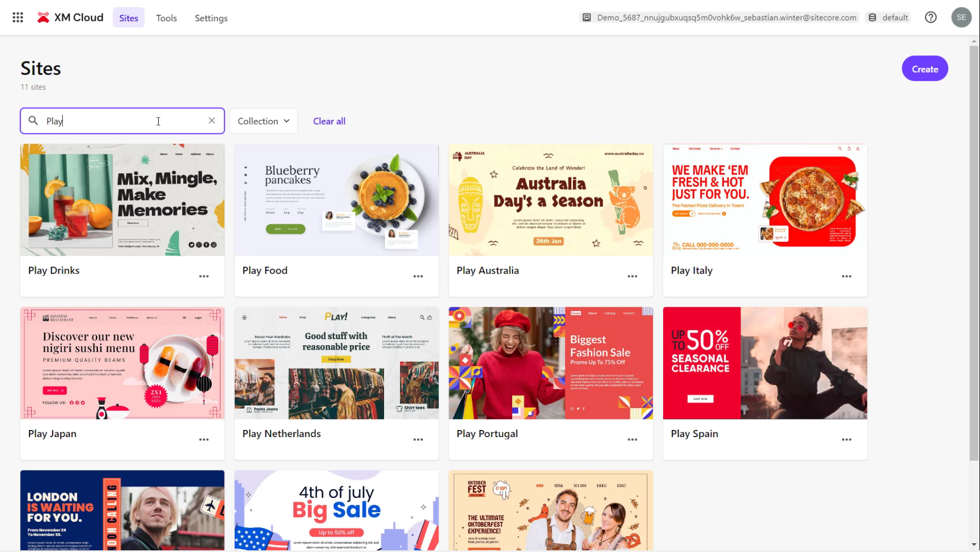Open the Play Japan sushi thumbnail

[123, 363]
